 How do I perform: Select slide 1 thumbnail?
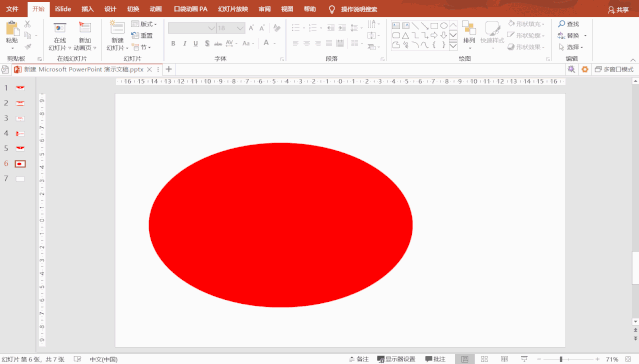tap(20, 88)
